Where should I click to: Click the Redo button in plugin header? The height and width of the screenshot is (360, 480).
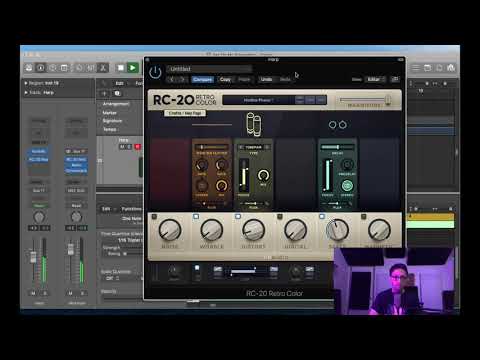(285, 79)
